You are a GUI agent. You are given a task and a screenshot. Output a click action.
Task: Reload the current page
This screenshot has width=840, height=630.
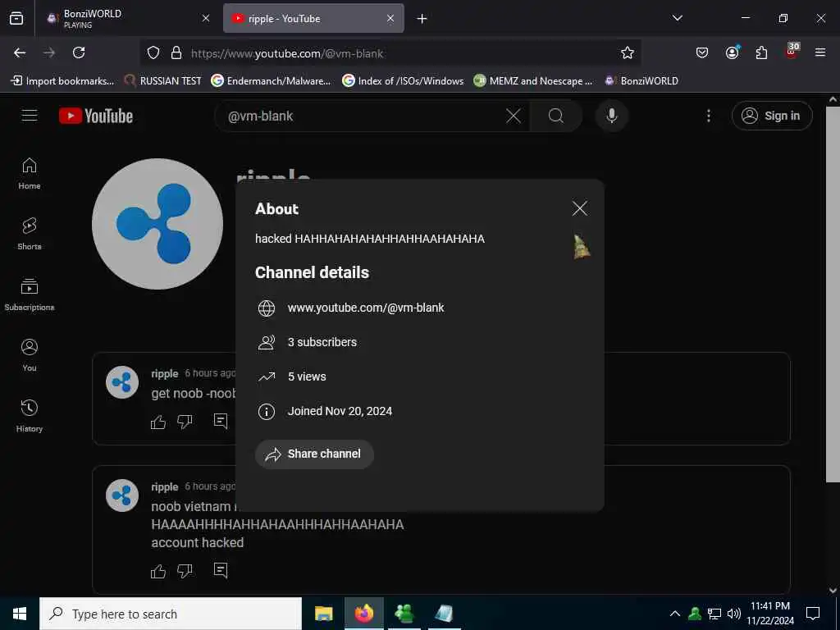(x=79, y=52)
